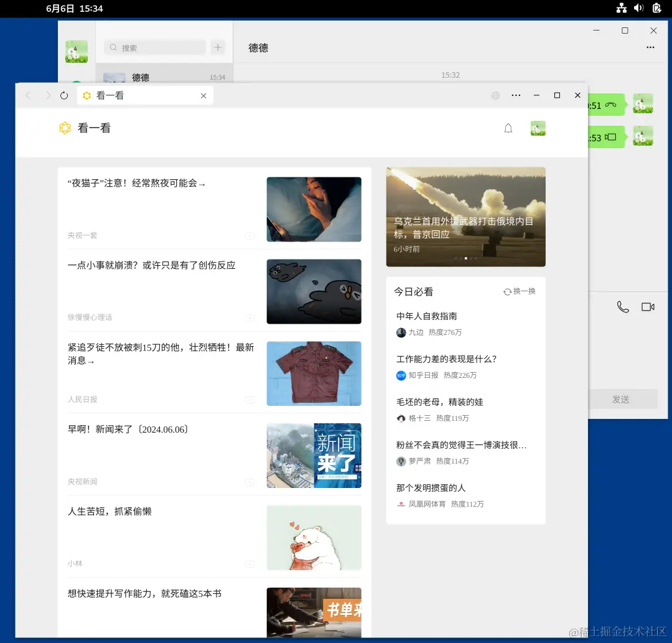The width and height of the screenshot is (672, 643).
Task: Click the 萝严肃 author avatar
Action: pos(401,461)
